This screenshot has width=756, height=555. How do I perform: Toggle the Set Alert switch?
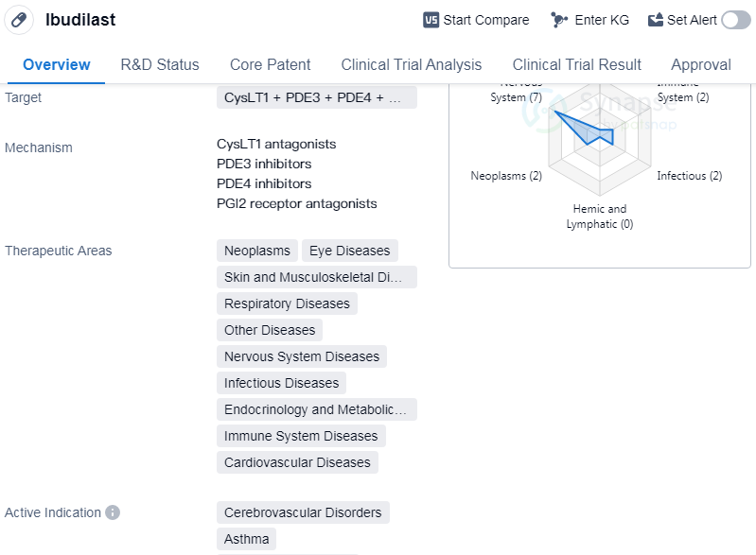click(x=735, y=20)
